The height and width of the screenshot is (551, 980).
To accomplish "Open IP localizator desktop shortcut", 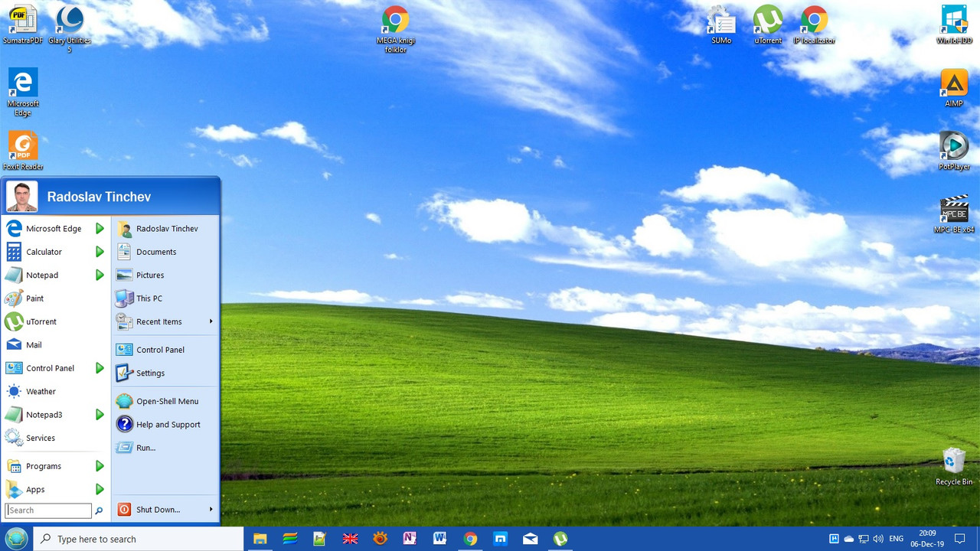I will (814, 24).
